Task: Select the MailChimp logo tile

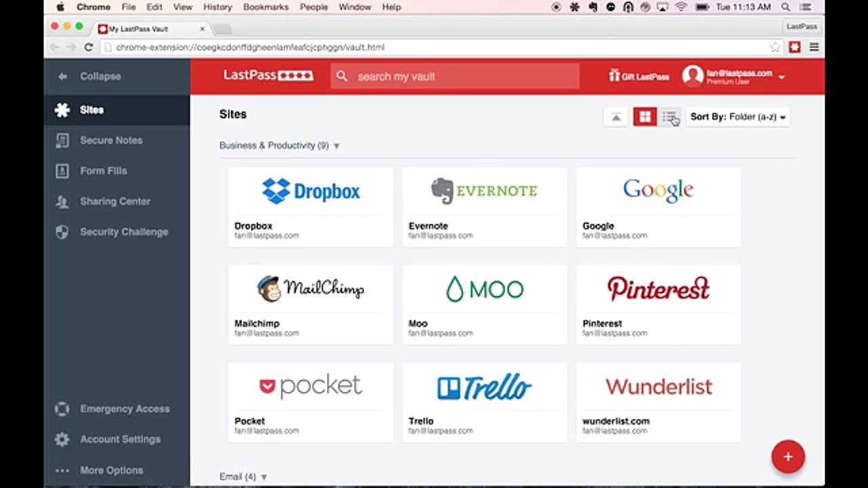Action: tap(311, 289)
